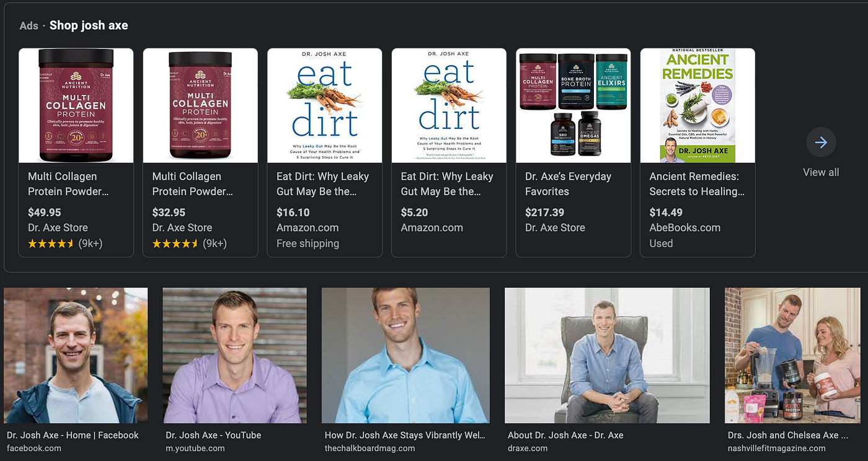Click the Shop josh axe heading
The height and width of the screenshot is (461, 868).
point(89,25)
